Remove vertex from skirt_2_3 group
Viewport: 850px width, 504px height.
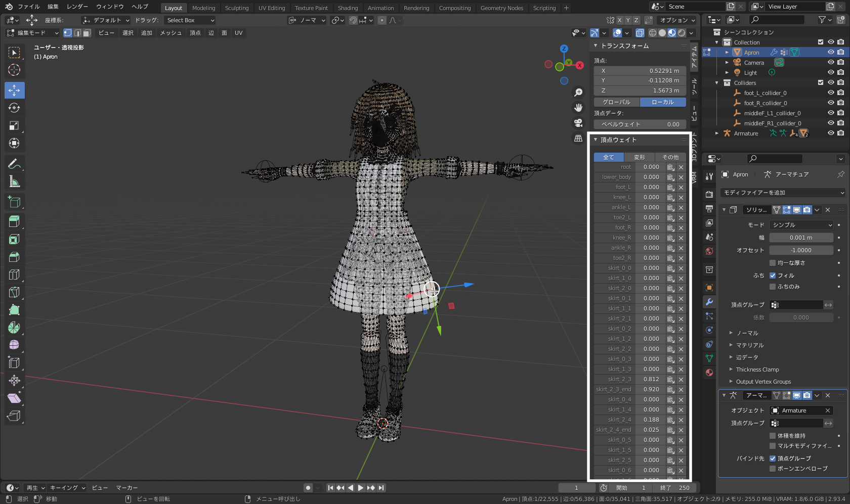(x=681, y=380)
